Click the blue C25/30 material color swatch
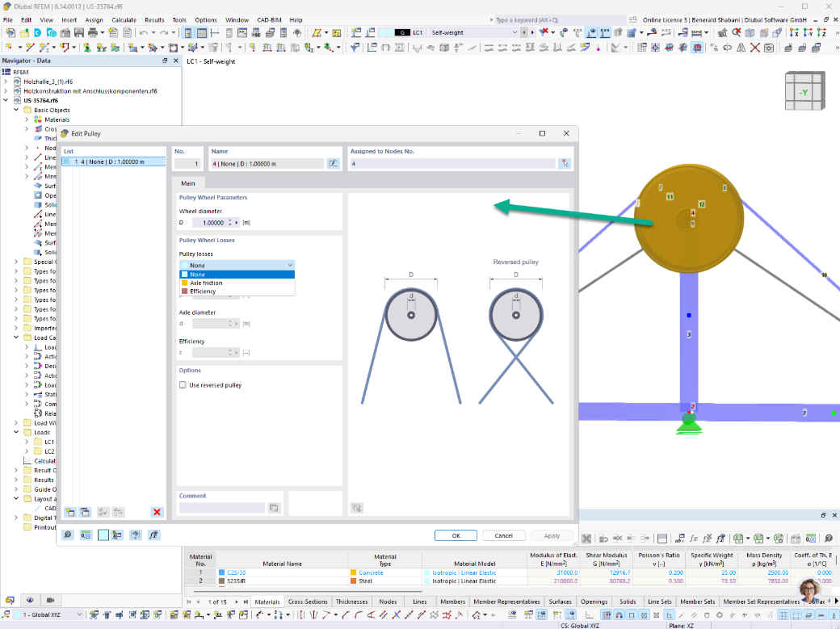This screenshot has width=840, height=629. pyautogui.click(x=222, y=572)
